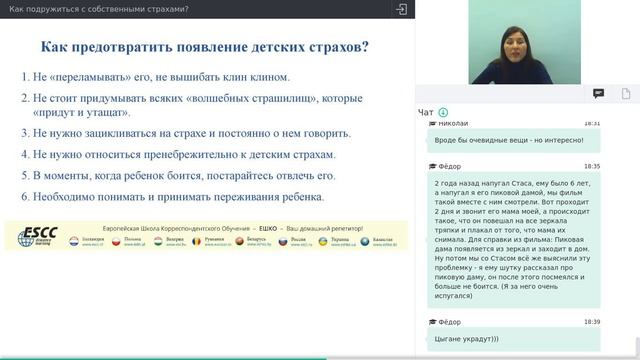Image resolution: width=640 pixels, height=360 pixels.
Task: Click the sender name Николай in chat
Action: point(453,123)
